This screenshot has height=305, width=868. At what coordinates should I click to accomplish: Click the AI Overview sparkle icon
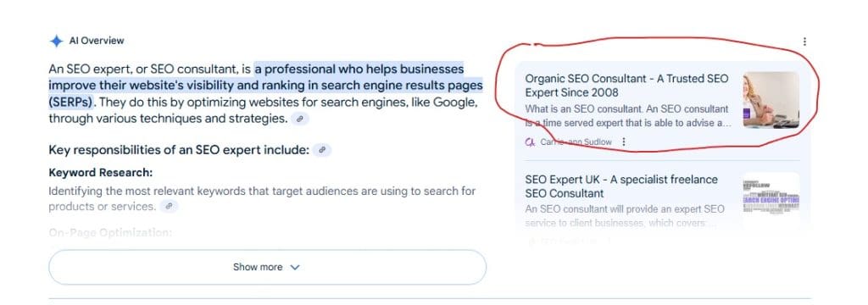click(x=56, y=41)
